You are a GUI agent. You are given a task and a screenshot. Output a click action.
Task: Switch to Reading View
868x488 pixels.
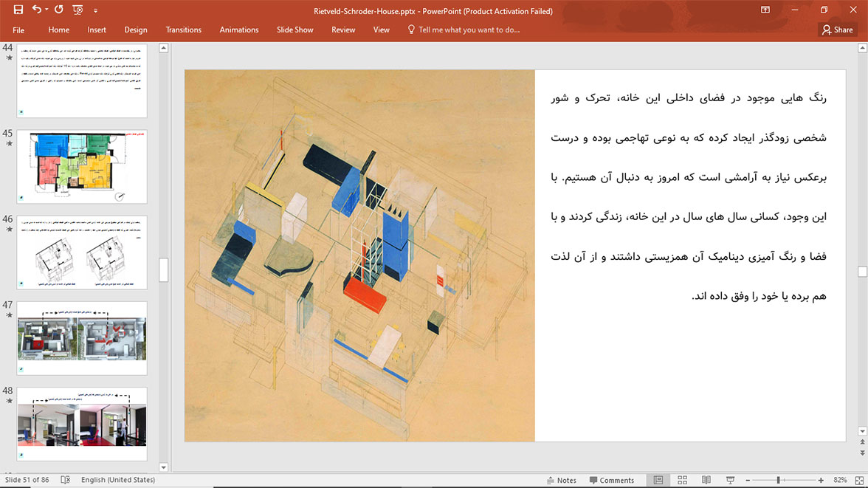pyautogui.click(x=706, y=480)
